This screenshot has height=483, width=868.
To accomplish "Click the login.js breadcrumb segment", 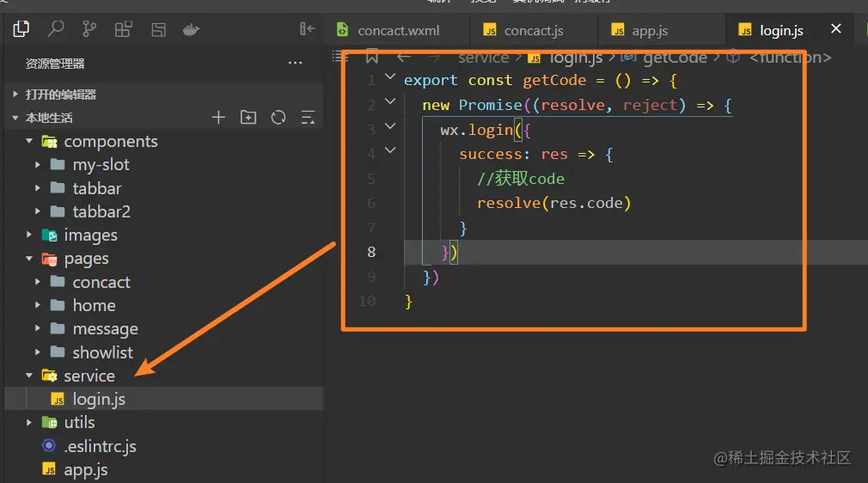I will pos(565,57).
